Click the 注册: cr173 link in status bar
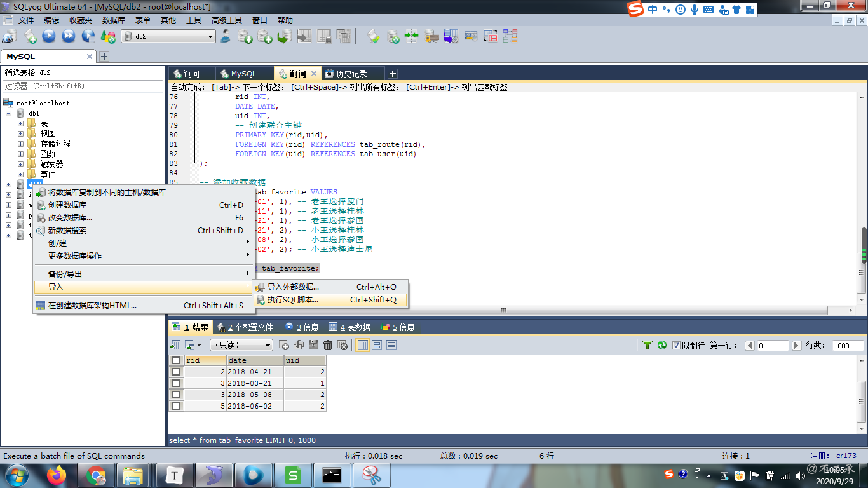868x488 pixels. 833,456
